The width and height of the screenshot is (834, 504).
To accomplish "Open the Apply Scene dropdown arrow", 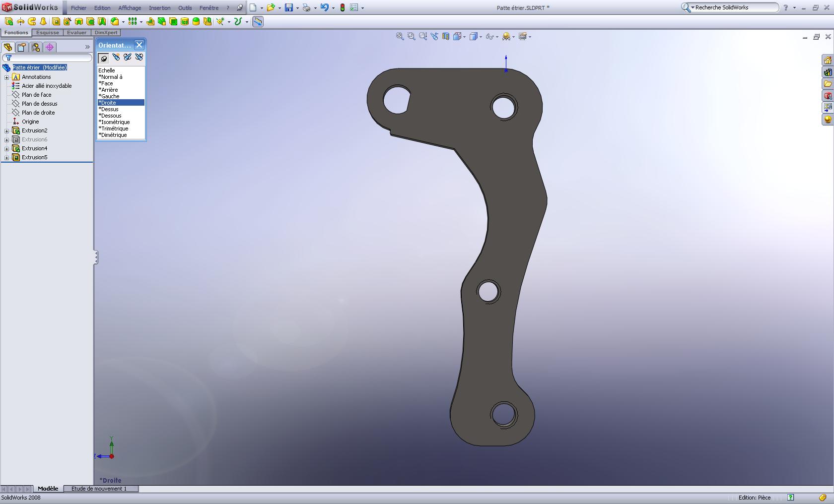I will 513,37.
